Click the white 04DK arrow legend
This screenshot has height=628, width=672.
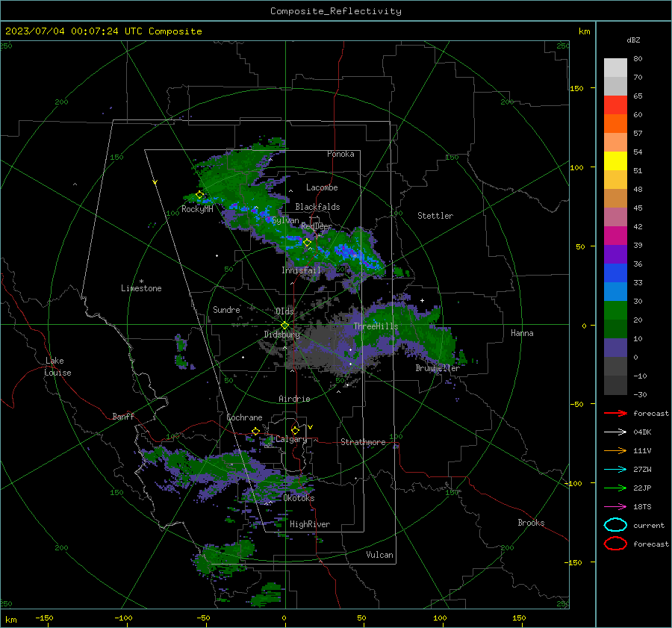pos(615,432)
